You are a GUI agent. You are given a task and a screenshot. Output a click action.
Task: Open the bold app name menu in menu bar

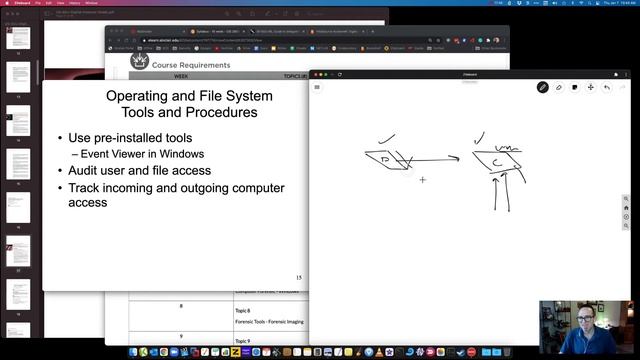click(22, 3)
